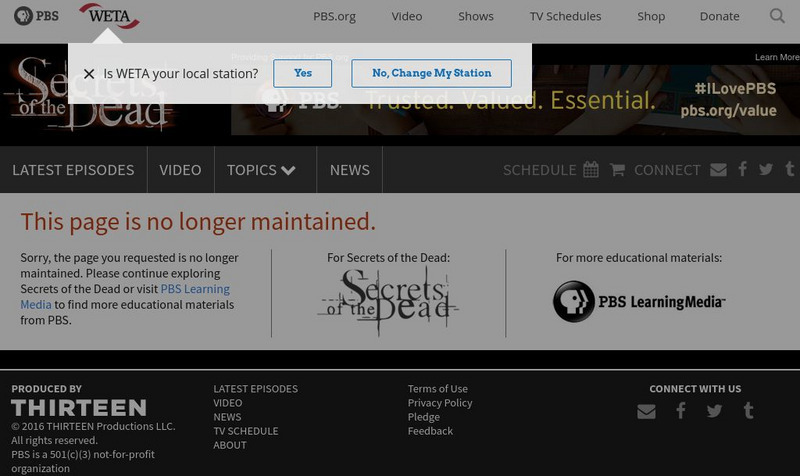800x476 pixels.
Task: Open search with the magnifying glass icon
Action: [x=777, y=16]
